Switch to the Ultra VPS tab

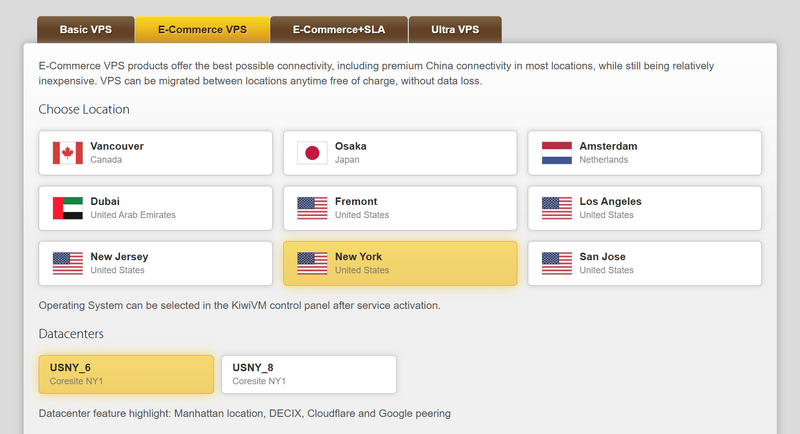click(x=455, y=30)
